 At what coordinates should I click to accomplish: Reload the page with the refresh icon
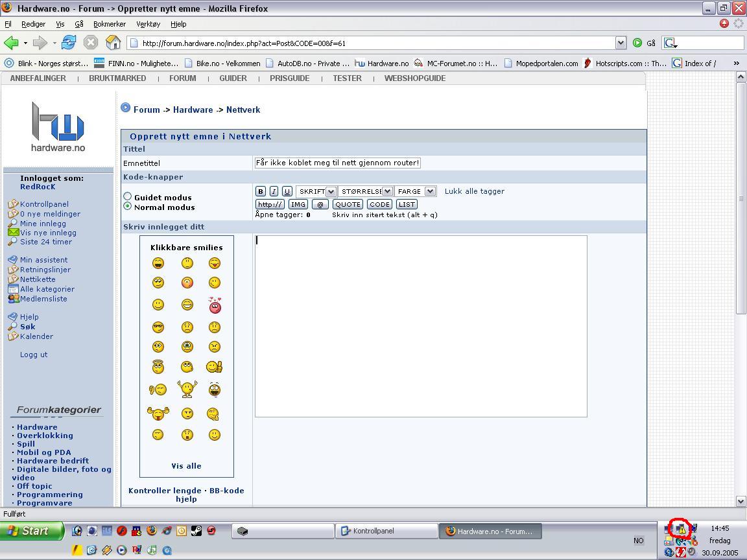pyautogui.click(x=69, y=42)
